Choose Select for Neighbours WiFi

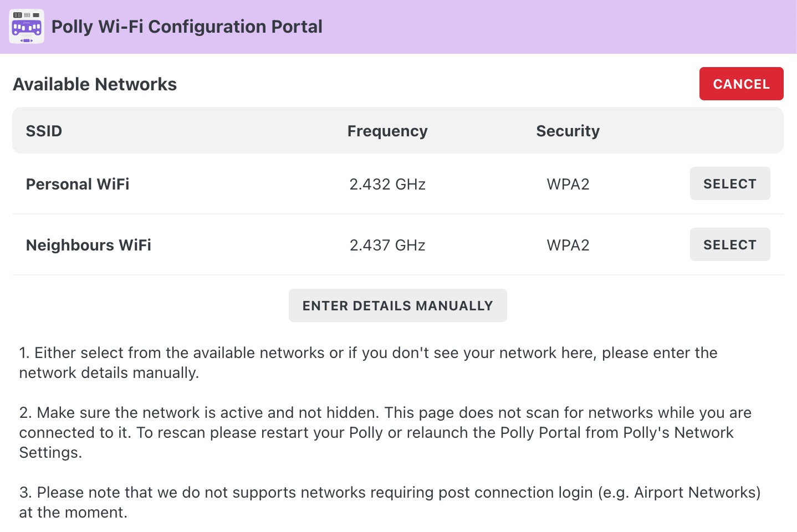coord(729,244)
